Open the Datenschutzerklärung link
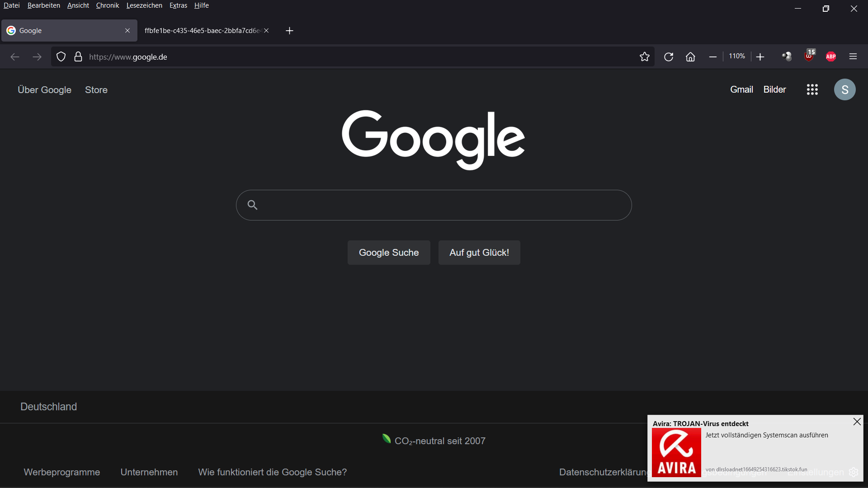Viewport: 868px width, 488px height. click(604, 472)
